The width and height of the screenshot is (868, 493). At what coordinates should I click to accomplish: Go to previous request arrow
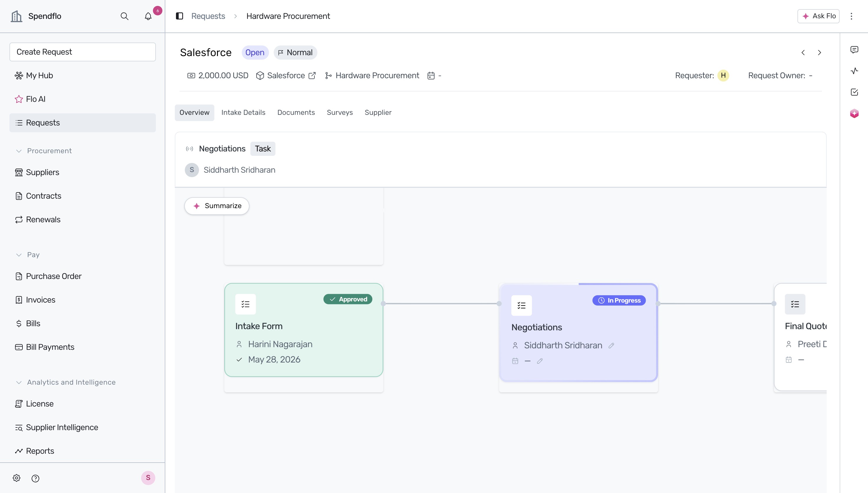pos(803,53)
